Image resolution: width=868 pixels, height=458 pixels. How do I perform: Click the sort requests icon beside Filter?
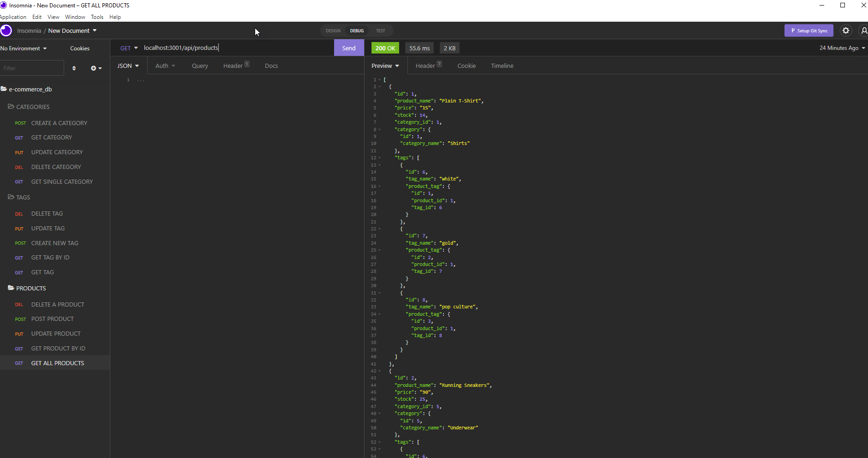point(74,68)
